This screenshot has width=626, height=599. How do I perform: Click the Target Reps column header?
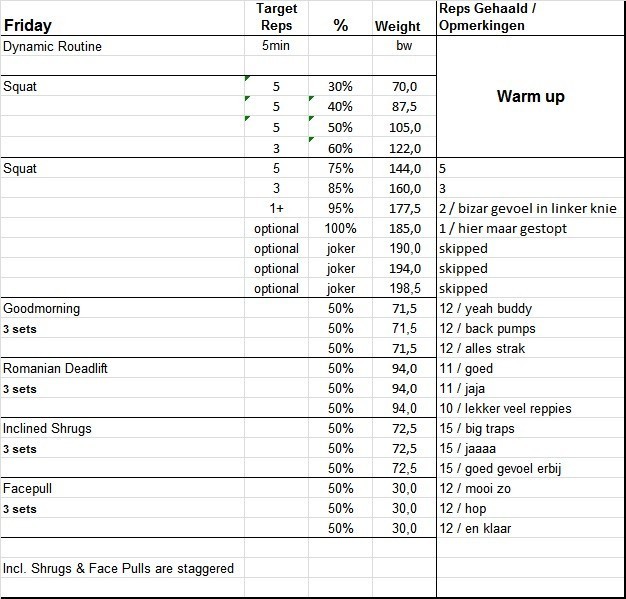coord(276,18)
